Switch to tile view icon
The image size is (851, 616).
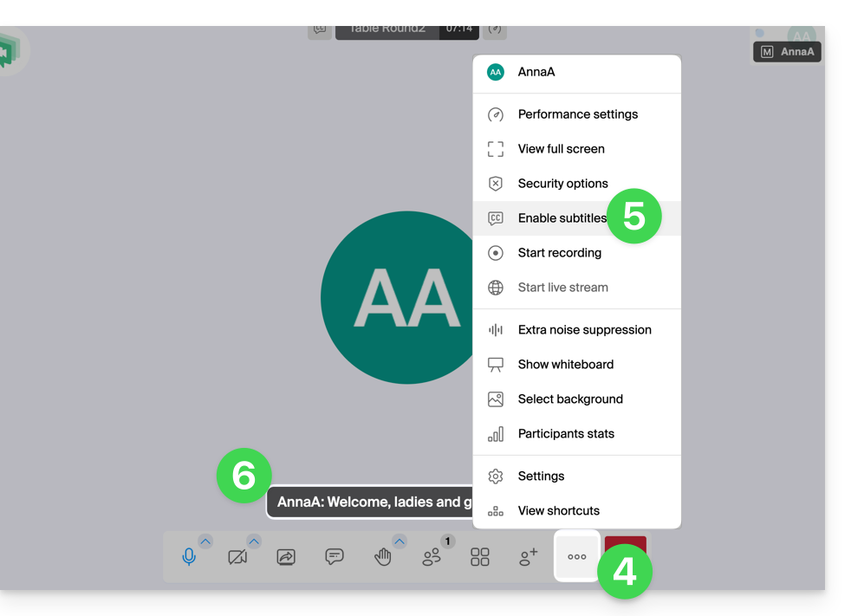point(480,557)
